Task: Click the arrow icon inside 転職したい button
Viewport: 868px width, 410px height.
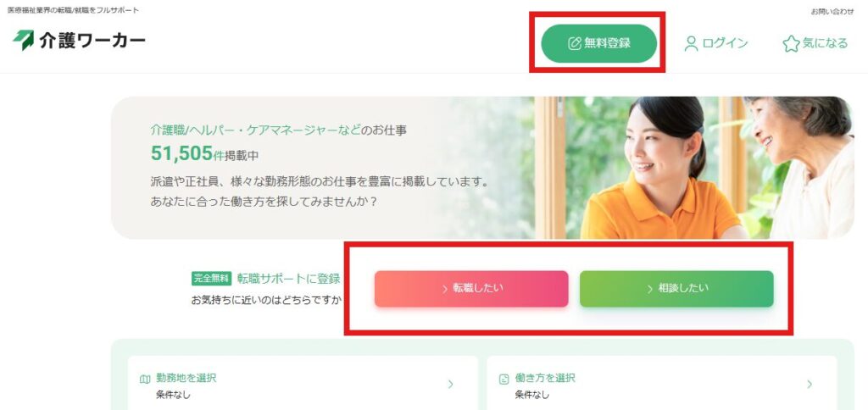Action: [x=445, y=289]
